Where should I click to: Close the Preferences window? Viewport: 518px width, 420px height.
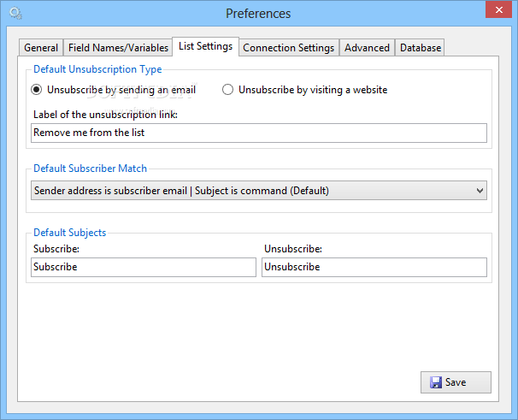pyautogui.click(x=498, y=9)
